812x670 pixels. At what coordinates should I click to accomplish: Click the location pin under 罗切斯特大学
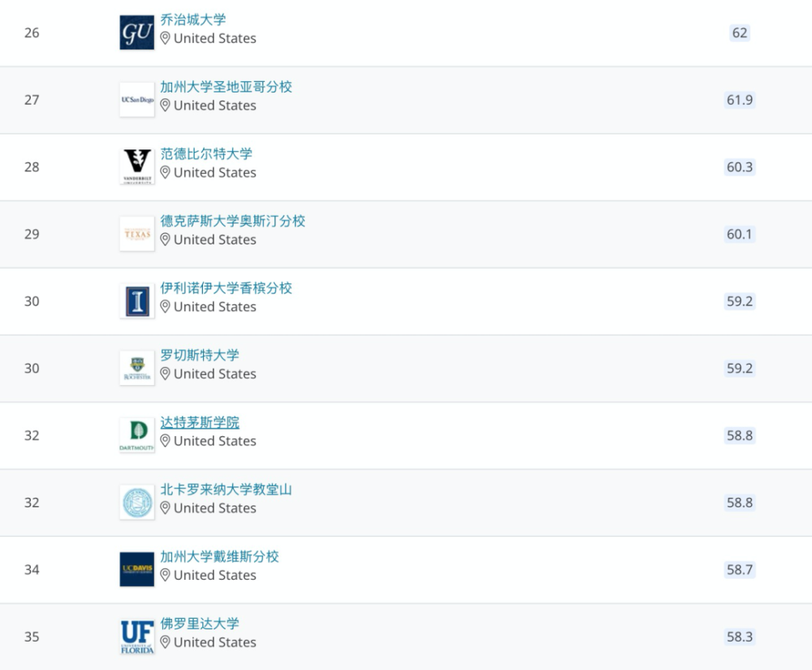(165, 374)
